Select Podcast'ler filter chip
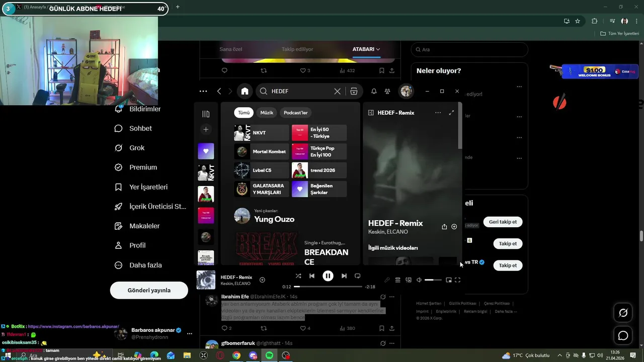Viewport: 644px width, 362px height. [295, 113]
